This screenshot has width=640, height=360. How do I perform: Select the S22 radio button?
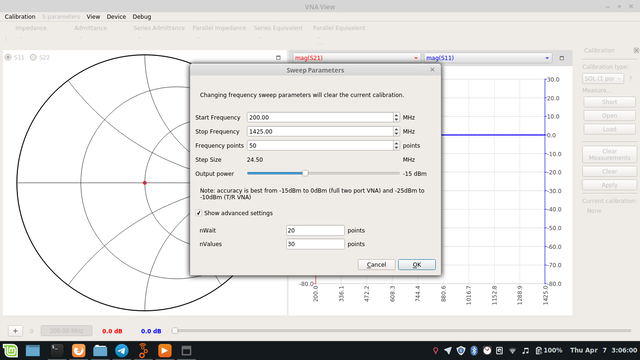[x=33, y=58]
